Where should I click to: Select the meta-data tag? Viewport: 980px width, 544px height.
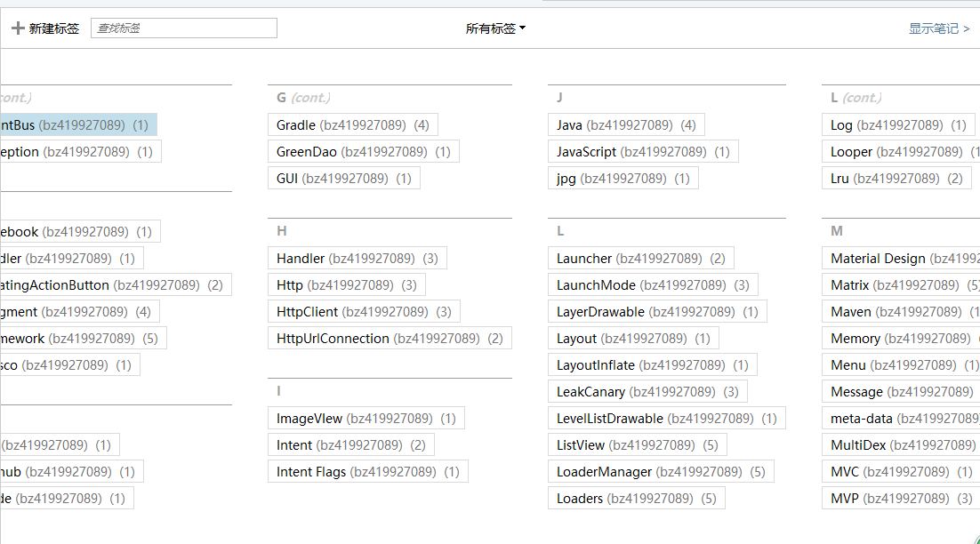[x=901, y=419]
